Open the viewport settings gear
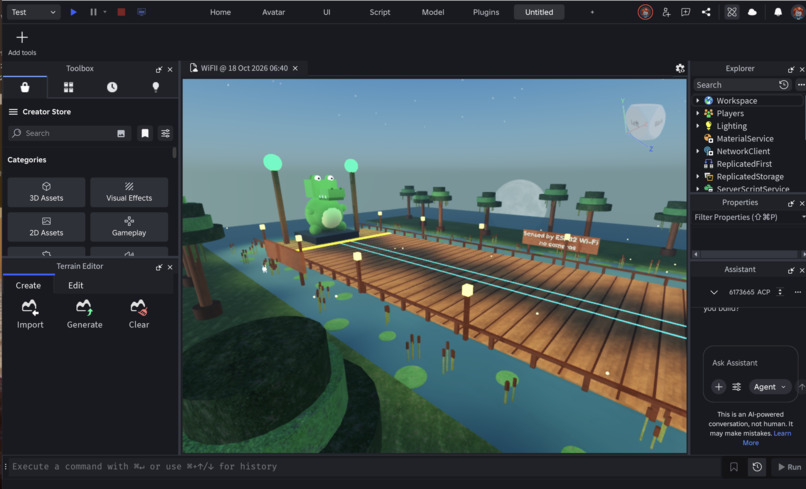Screen dimensions: 806x489 [680, 68]
